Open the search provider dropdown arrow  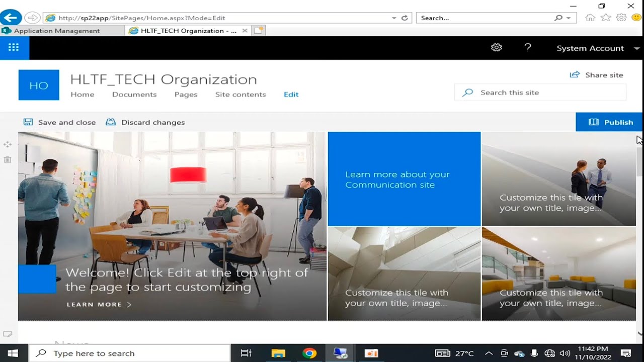click(x=569, y=18)
